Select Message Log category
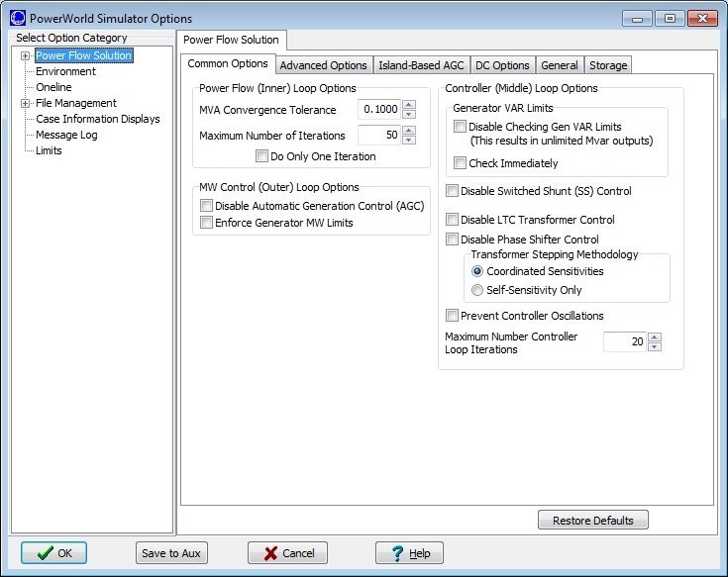728x577 pixels. click(x=66, y=135)
